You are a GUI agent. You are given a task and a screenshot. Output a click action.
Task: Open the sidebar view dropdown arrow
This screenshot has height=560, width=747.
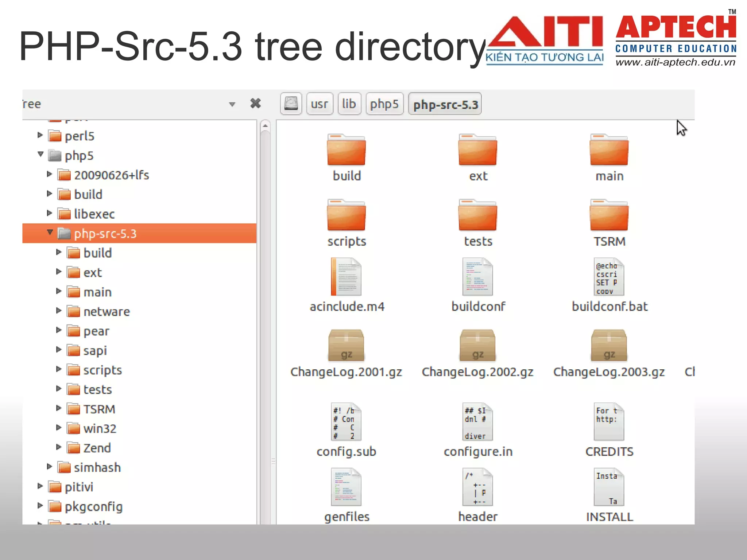[232, 104]
